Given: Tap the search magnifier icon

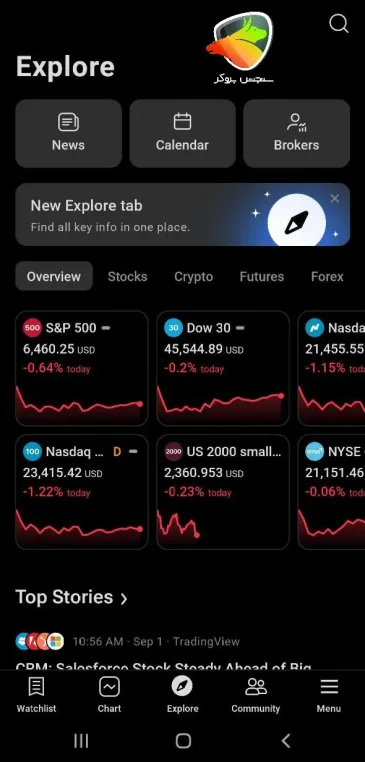Looking at the screenshot, I should 339,23.
